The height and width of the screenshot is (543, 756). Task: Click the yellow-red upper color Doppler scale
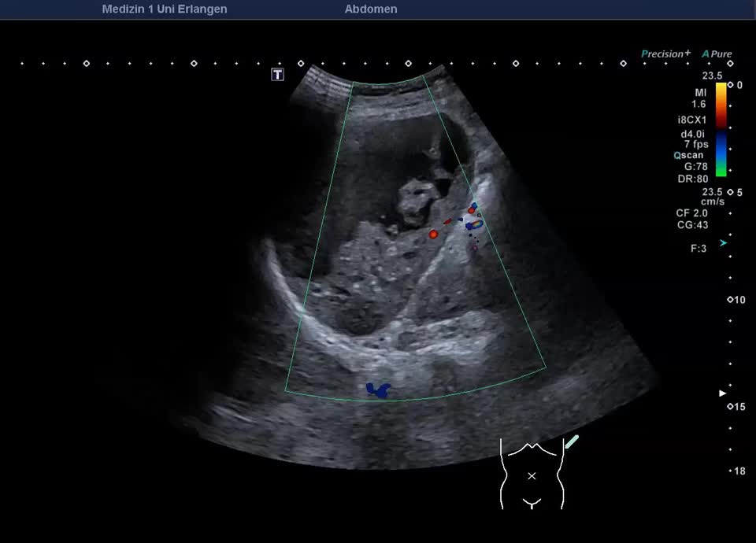coord(721,104)
